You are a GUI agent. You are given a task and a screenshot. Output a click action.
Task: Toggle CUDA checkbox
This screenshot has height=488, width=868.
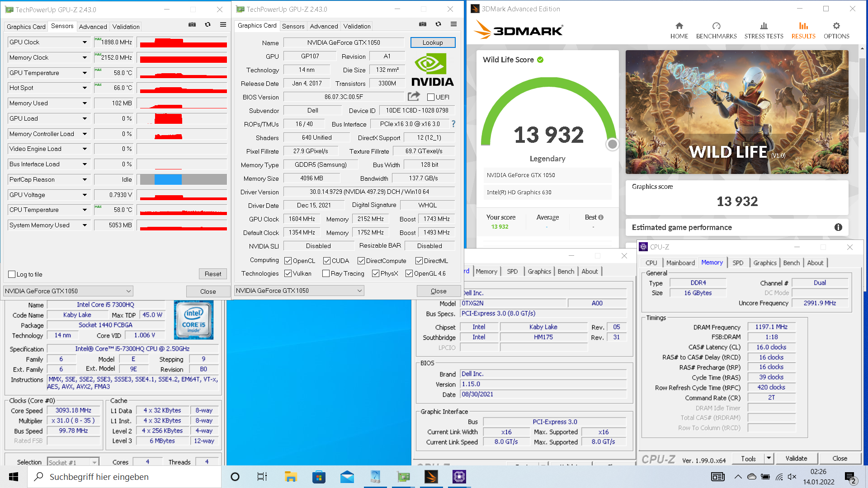[327, 261]
